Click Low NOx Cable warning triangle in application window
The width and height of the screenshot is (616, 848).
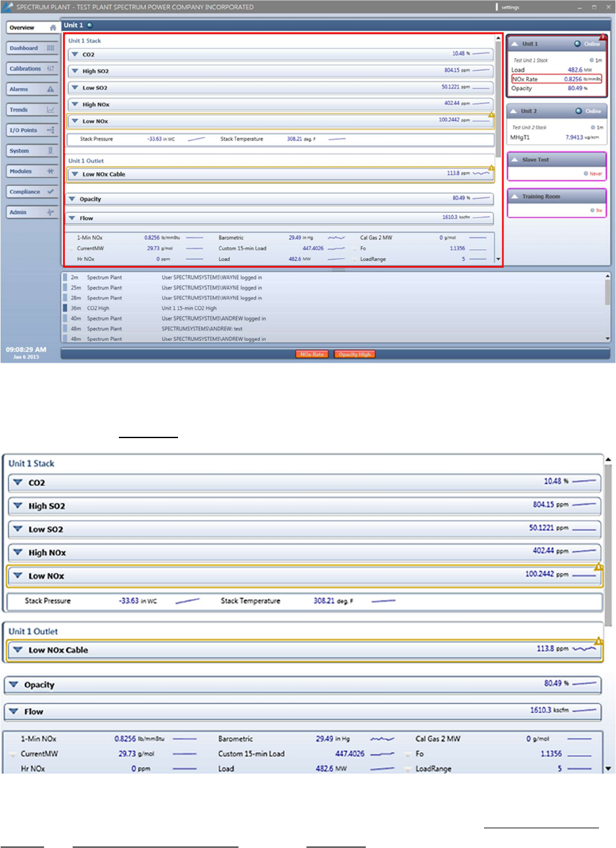pos(491,168)
